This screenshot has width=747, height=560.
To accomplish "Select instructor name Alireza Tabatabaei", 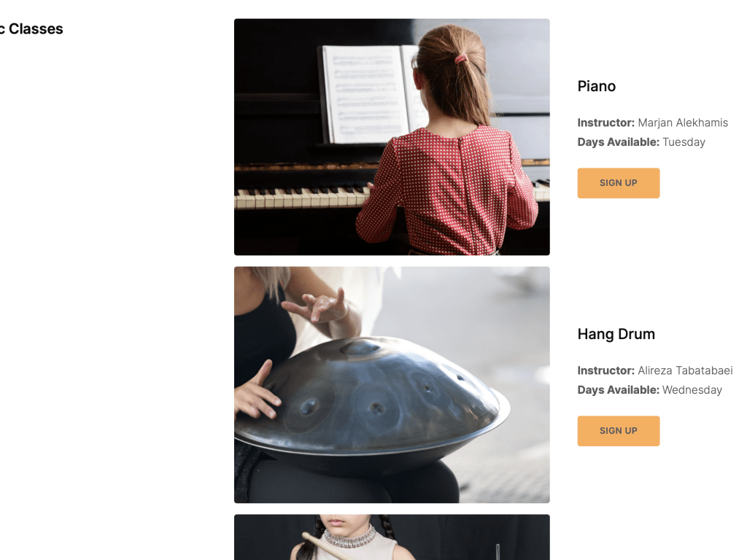I will [x=685, y=370].
